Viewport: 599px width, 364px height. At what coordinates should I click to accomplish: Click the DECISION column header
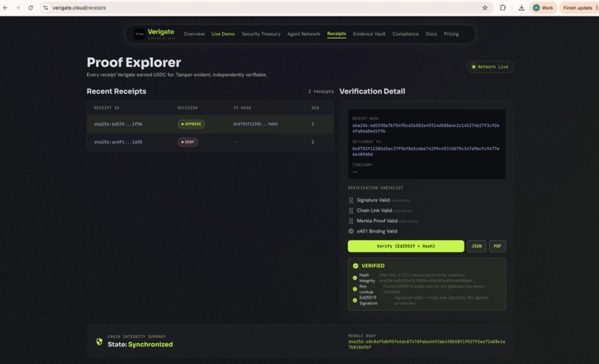click(x=187, y=108)
